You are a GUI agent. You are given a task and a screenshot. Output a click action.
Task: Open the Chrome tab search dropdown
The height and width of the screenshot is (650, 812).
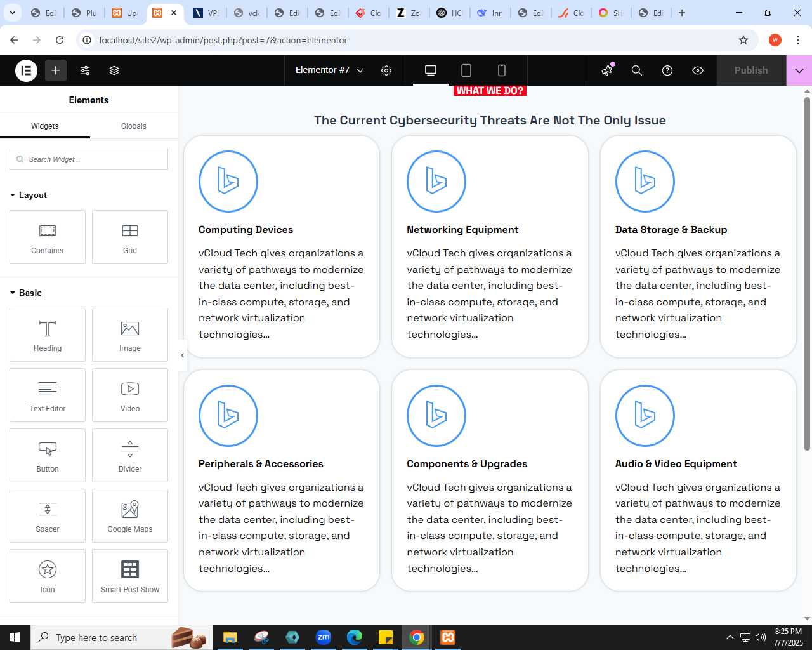pos(12,13)
